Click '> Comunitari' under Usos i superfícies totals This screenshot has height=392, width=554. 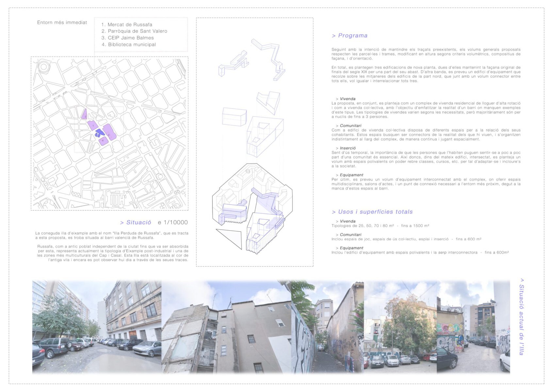tap(349, 235)
